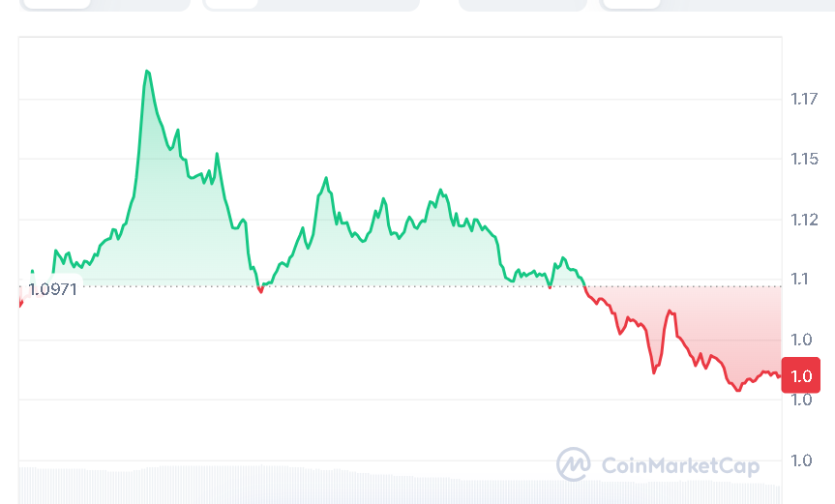
Task: Click the CoinMarketCap logo icon watermark
Action: [x=574, y=464]
